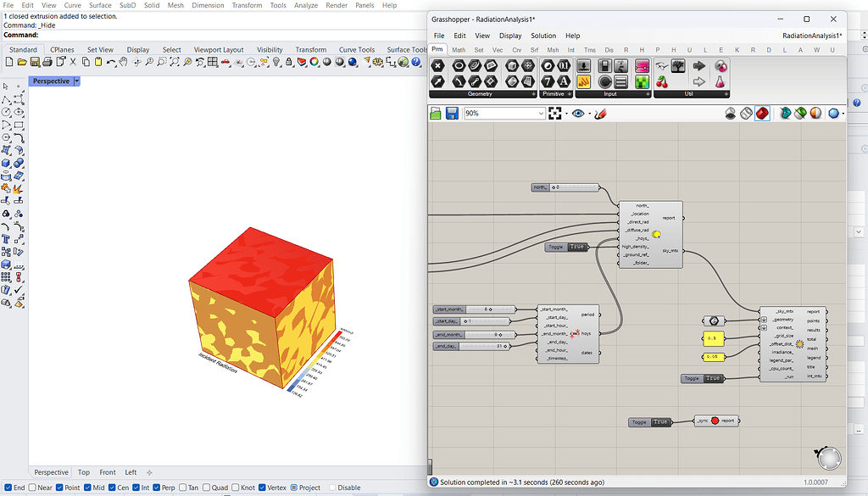Select the Image Sampler icon in the Input panel
The height and width of the screenshot is (496, 868).
pos(643,83)
